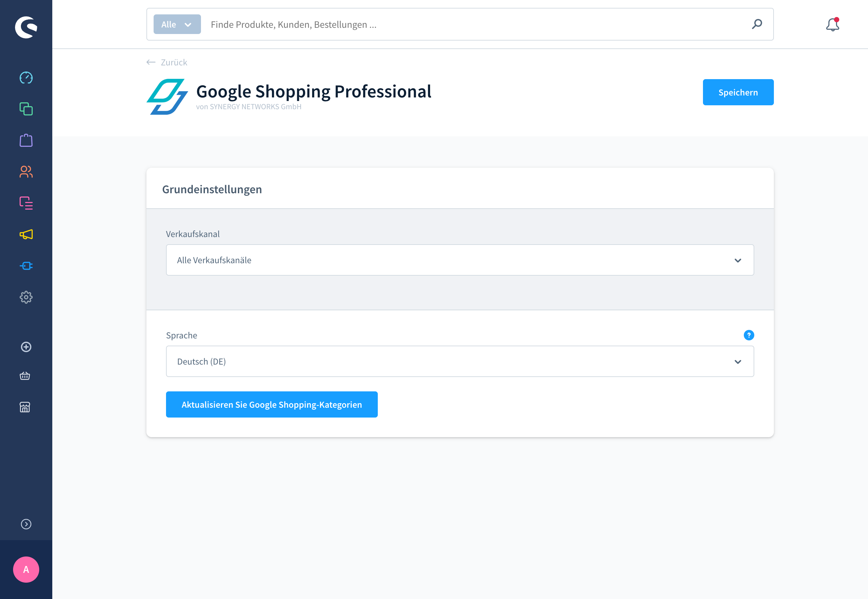Click Speichern to save settings
This screenshot has height=599, width=868.
(x=738, y=92)
